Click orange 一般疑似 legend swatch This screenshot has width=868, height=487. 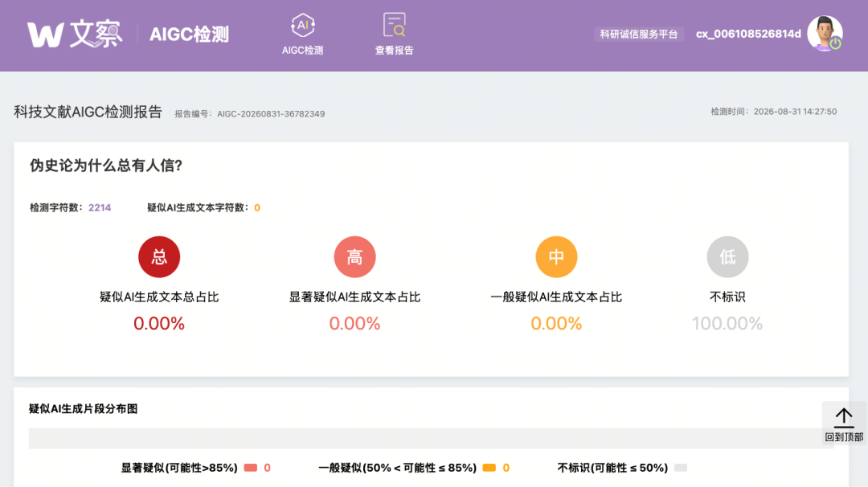coord(489,468)
